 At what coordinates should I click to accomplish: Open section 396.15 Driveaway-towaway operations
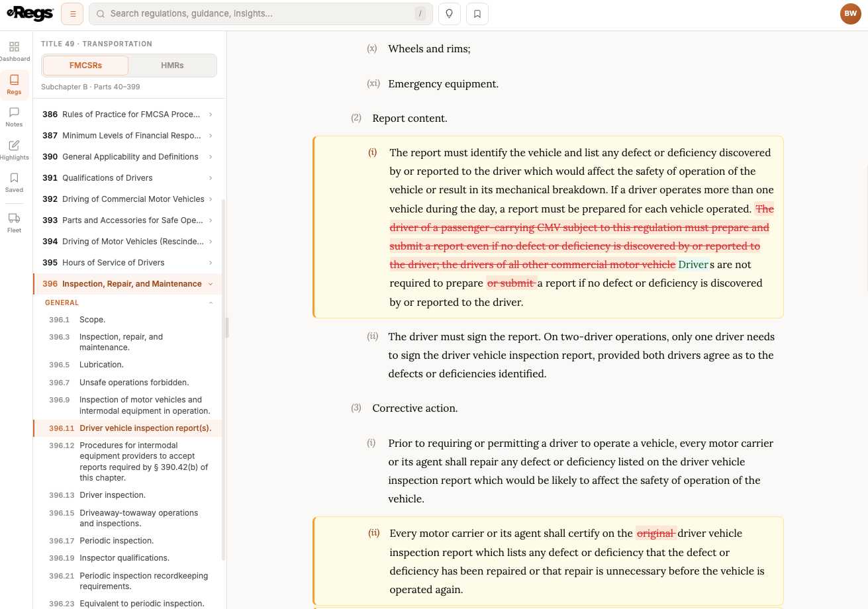pos(127,518)
